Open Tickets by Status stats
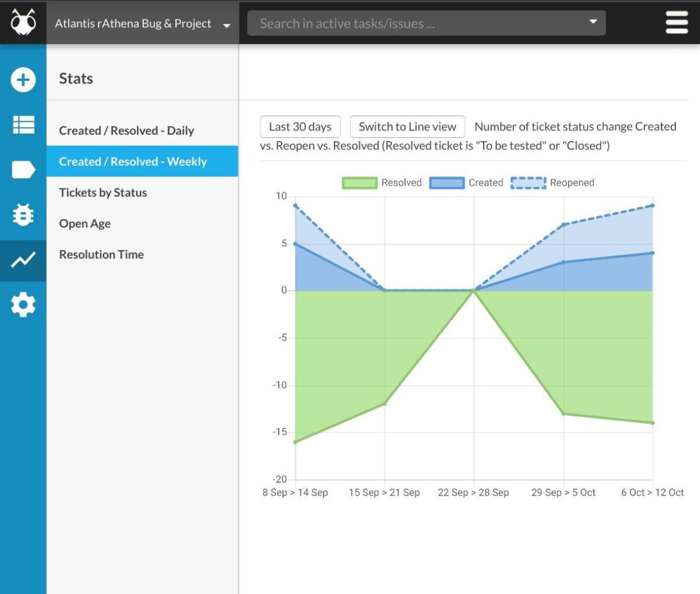Viewport: 700px width, 594px height. (x=103, y=192)
